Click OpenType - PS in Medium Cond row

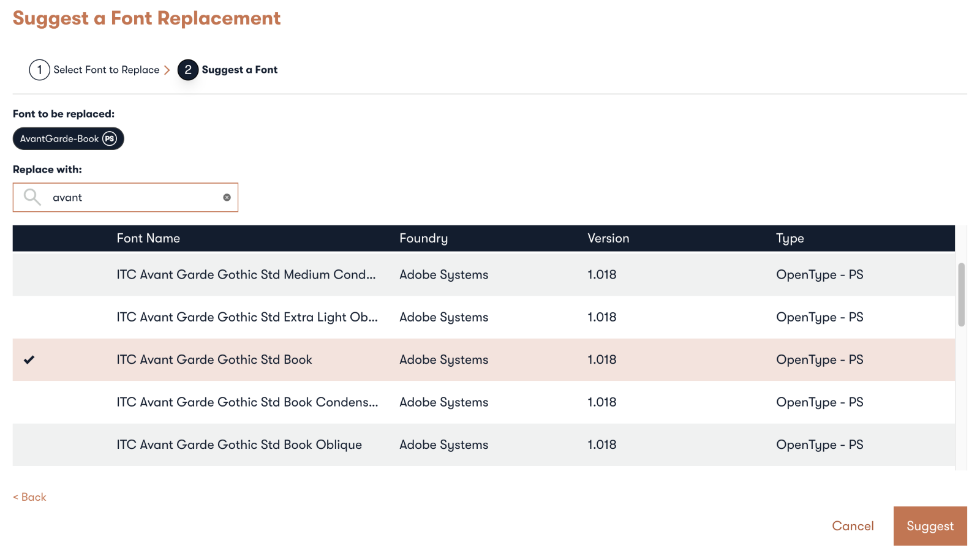tap(820, 275)
